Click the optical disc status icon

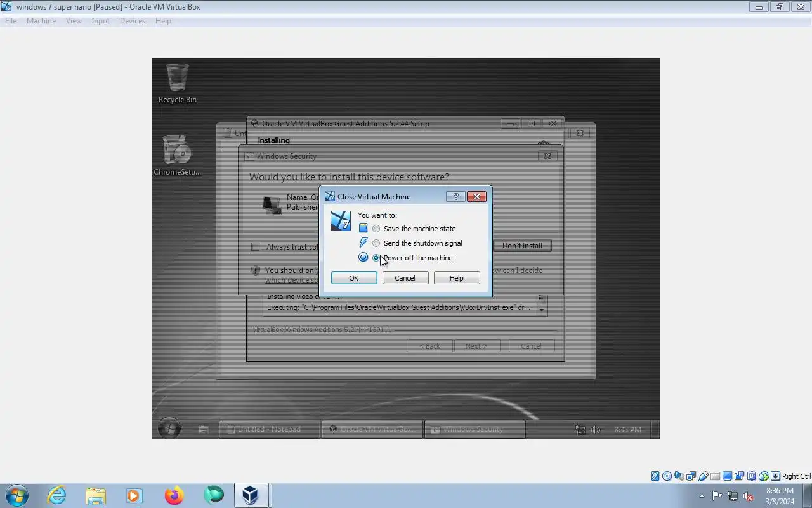click(x=667, y=476)
